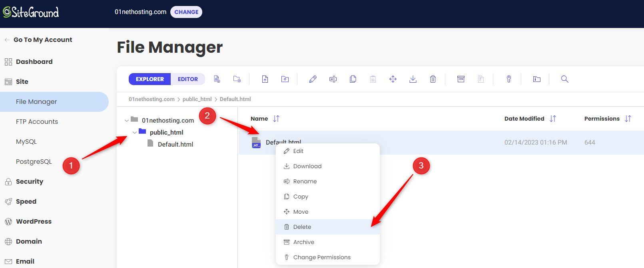Image resolution: width=644 pixels, height=268 pixels.
Task: Switch to Editor mode
Action: (x=188, y=79)
